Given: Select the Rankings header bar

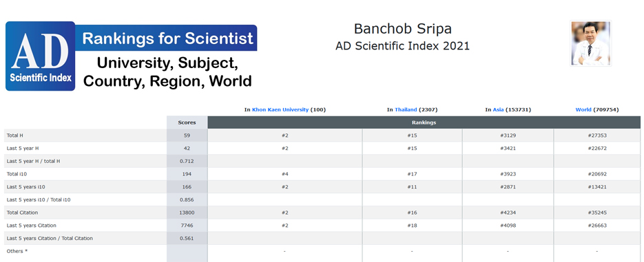Looking at the screenshot, I should point(424,122).
